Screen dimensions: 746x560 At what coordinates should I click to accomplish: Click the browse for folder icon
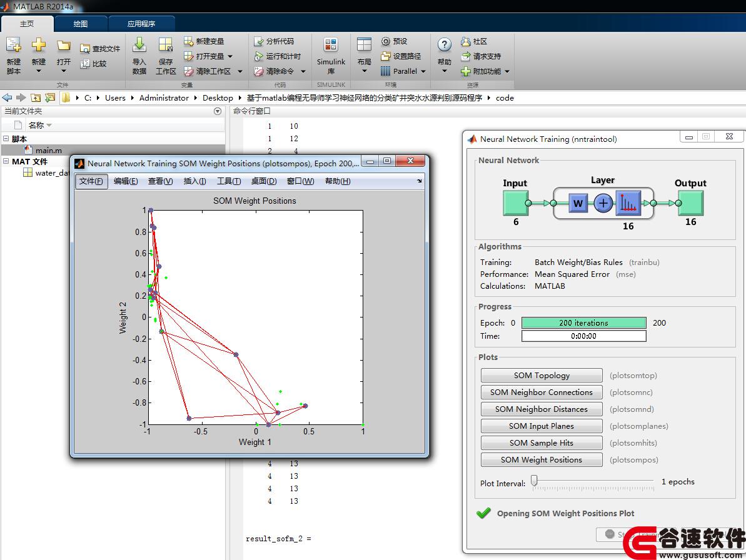(50, 97)
